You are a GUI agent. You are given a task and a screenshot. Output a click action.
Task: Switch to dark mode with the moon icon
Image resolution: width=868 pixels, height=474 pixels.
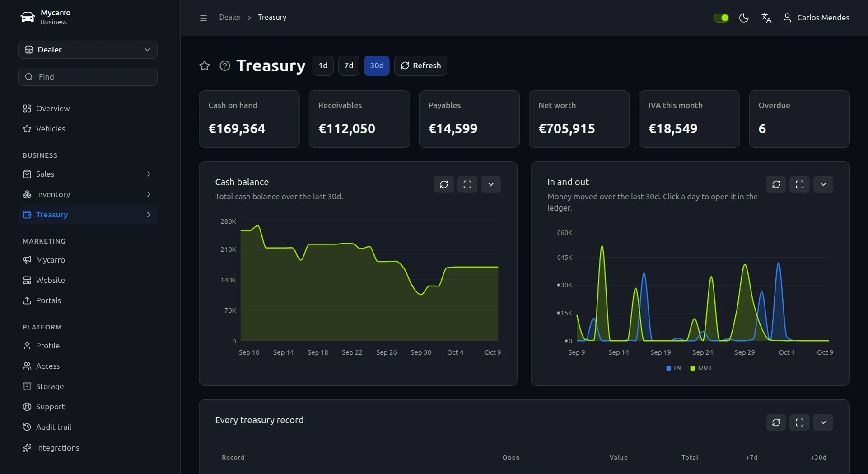[x=744, y=18]
